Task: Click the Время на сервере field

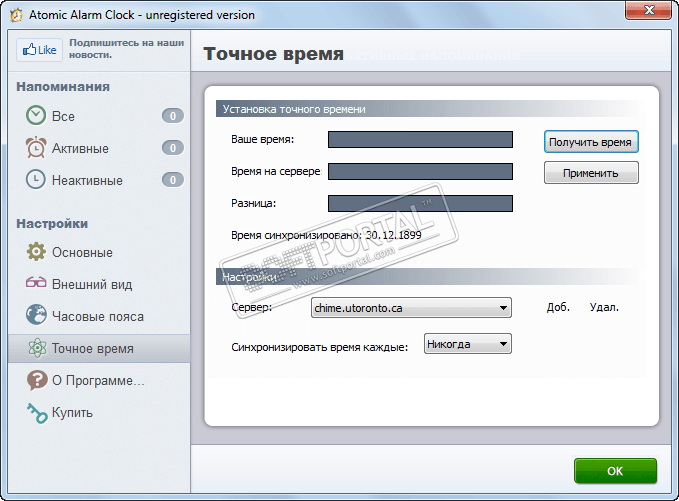Action: tap(420, 171)
